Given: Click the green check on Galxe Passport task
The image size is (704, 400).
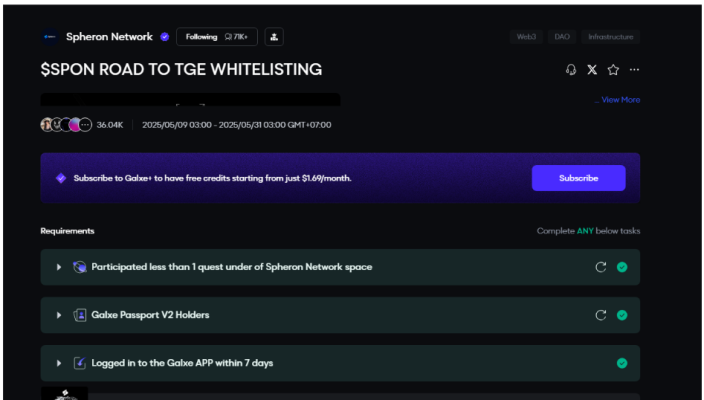Looking at the screenshot, I should point(622,315).
